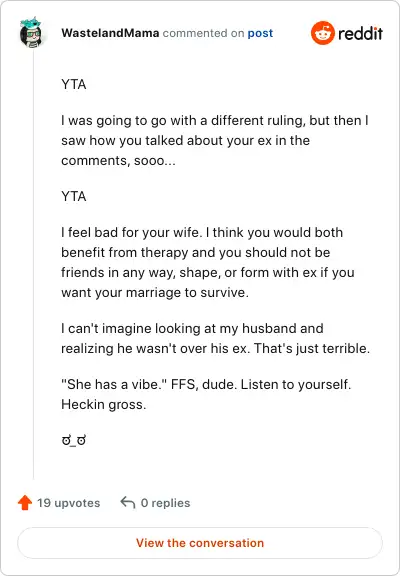Click the View the conversation button
Viewport: 400px width, 576px height.
coord(200,543)
